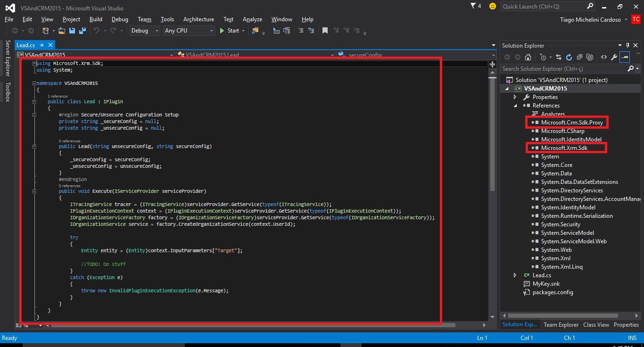This screenshot has width=644, height=347.
Task: Expand the Properties node in Solution Explorer
Action: coord(515,97)
